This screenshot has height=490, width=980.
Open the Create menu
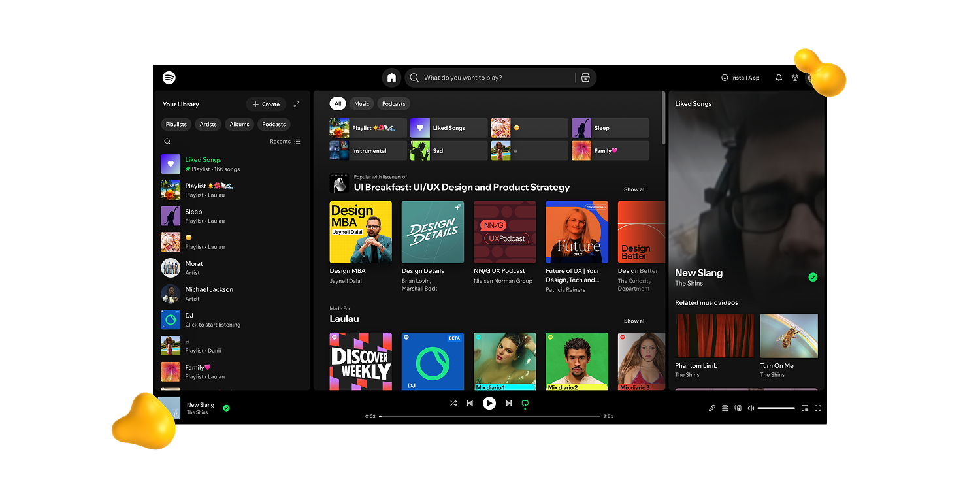tap(266, 104)
